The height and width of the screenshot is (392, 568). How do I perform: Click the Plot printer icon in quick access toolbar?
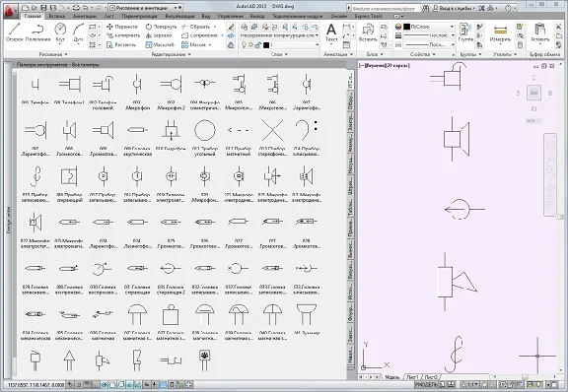(76, 8)
